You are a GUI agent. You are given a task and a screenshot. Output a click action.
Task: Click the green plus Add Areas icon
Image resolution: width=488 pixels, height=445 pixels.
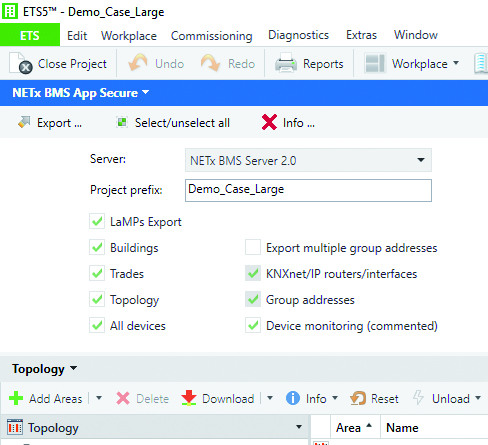16,398
